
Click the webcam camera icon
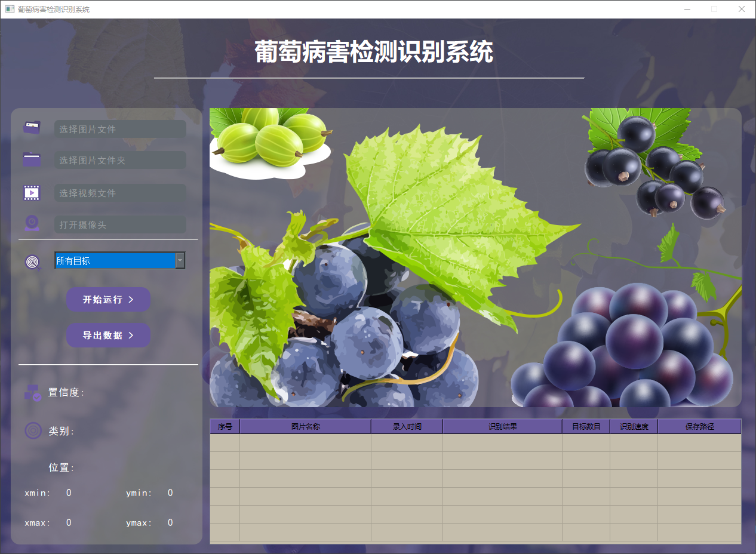(x=32, y=223)
